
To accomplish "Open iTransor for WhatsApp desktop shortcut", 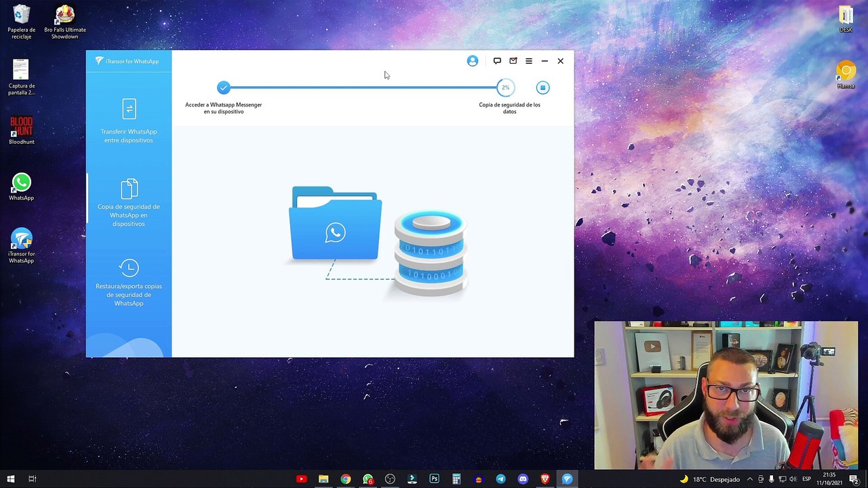I will point(22,246).
